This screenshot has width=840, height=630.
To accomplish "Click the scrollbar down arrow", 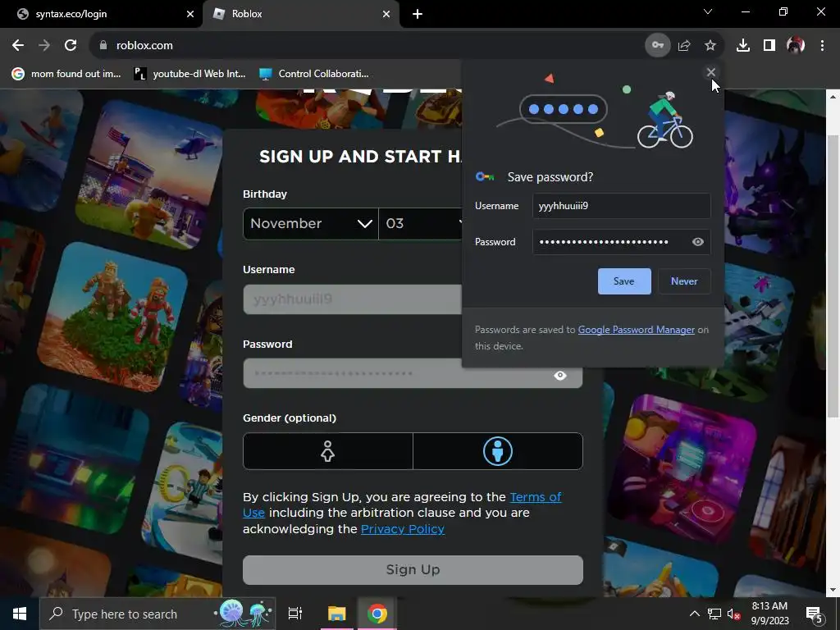I will pos(832,590).
